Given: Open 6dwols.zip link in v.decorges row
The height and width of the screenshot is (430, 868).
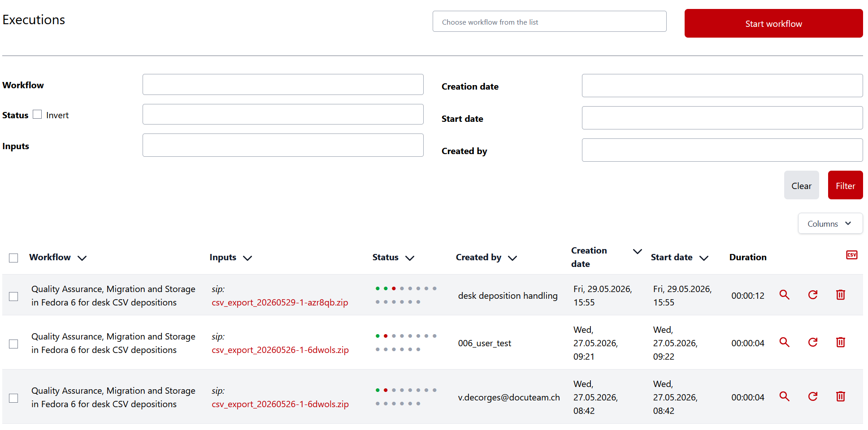Looking at the screenshot, I should point(280,404).
